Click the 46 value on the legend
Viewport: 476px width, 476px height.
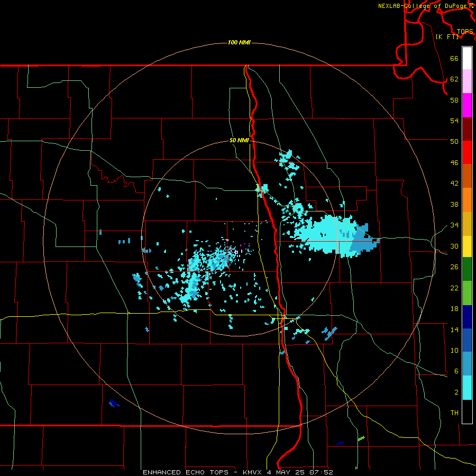[454, 163]
